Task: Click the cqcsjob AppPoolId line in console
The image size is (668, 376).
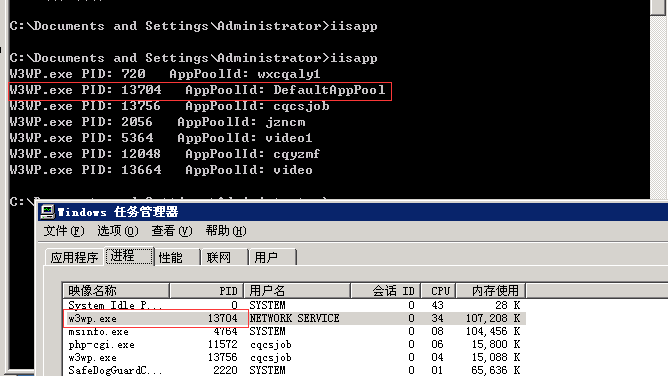Action: click(170, 106)
